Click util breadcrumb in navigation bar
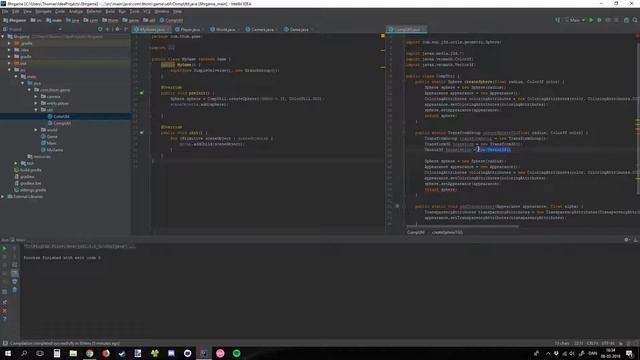640x360 pixels. click(149, 20)
